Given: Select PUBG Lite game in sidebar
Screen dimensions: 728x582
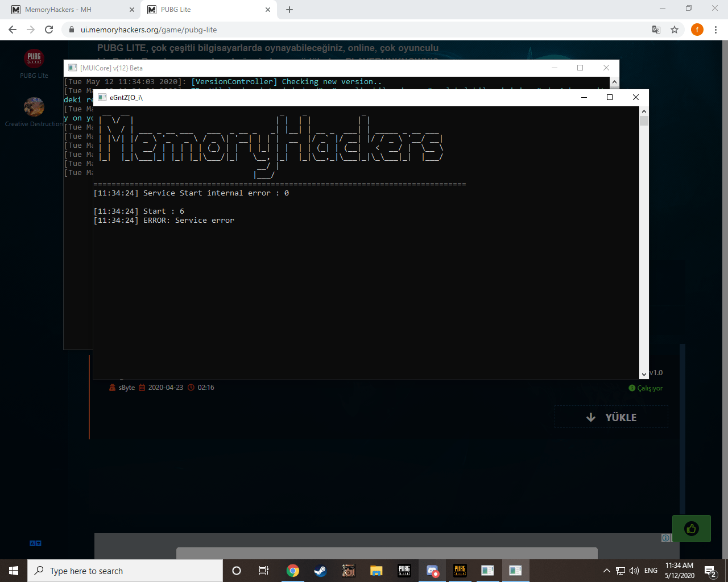Looking at the screenshot, I should point(34,64).
